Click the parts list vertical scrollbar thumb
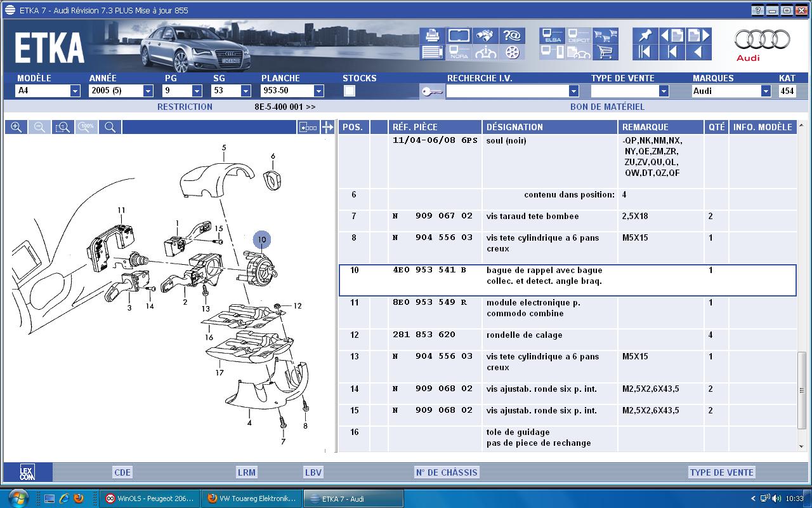812x508 pixels. 802,391
